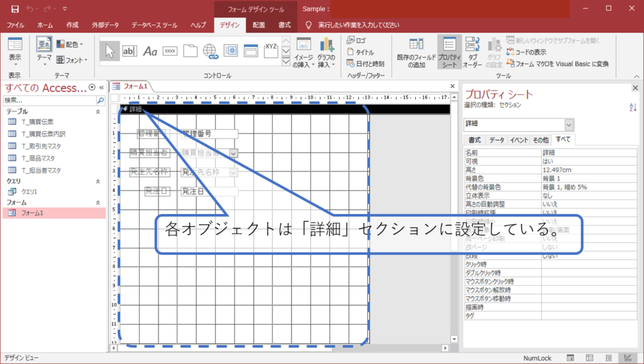Image resolution: width=644 pixels, height=364 pixels.
Task: Open the ヘルプ ribbon tab
Action: (198, 25)
